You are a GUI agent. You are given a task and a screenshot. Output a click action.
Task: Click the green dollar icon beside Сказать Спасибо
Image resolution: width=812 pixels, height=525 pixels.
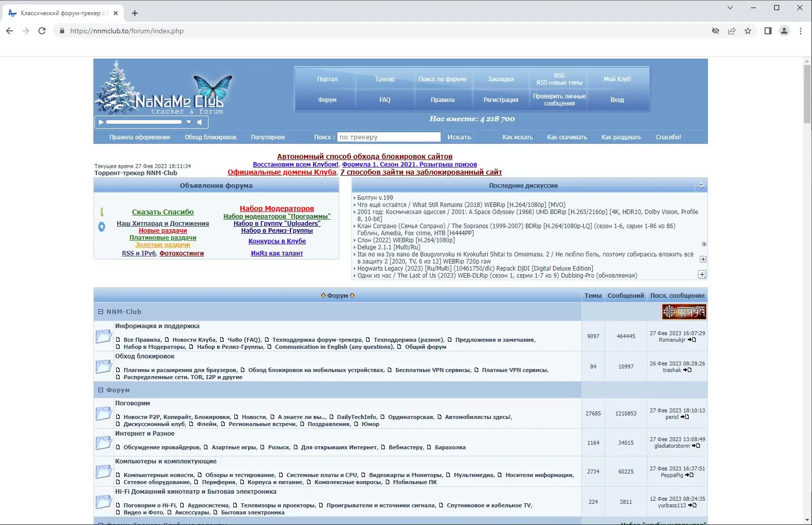[102, 212]
